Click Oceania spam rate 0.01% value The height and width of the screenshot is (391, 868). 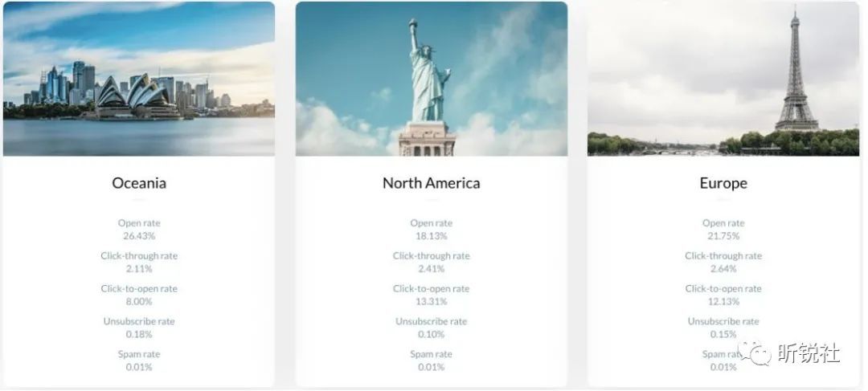click(139, 367)
